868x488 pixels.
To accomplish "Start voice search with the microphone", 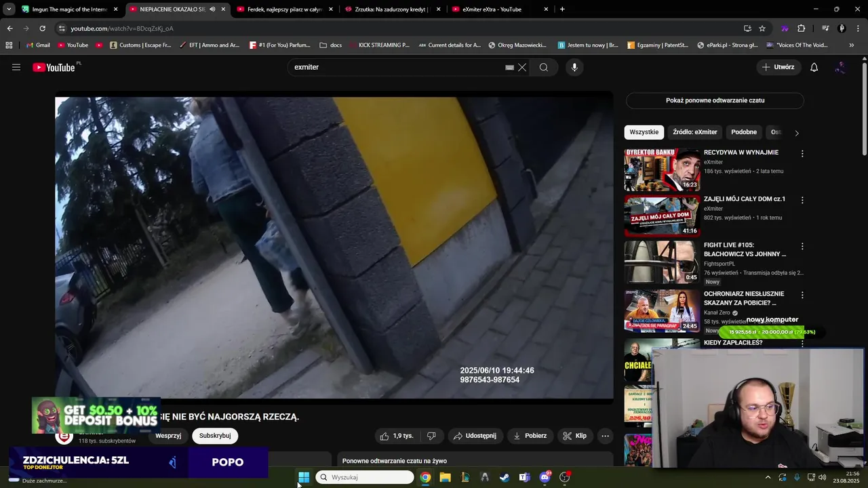I will pyautogui.click(x=574, y=67).
